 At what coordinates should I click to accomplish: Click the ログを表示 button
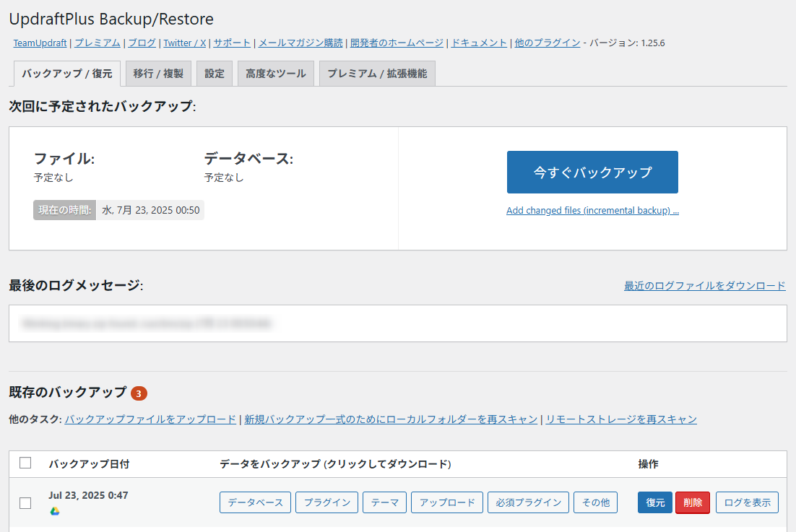coord(748,502)
